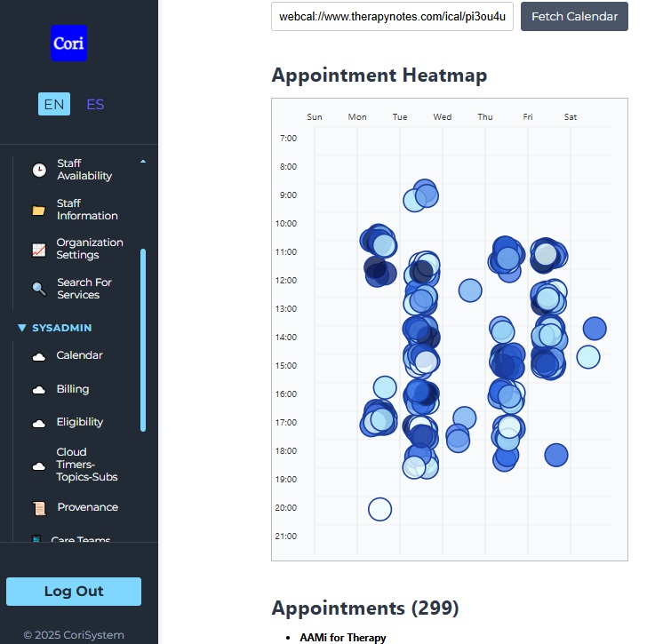Switch language to EN
Screen dimensions: 671x644
[x=54, y=104]
